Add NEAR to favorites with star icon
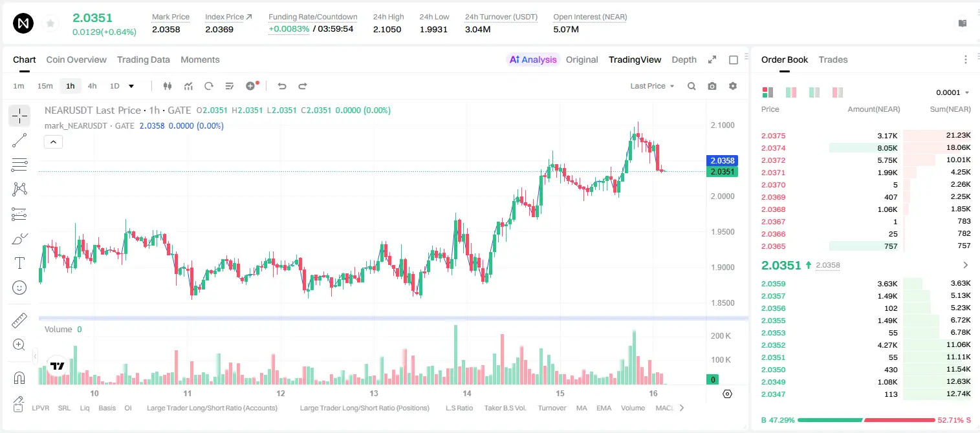Image resolution: width=980 pixels, height=433 pixels. pos(50,24)
